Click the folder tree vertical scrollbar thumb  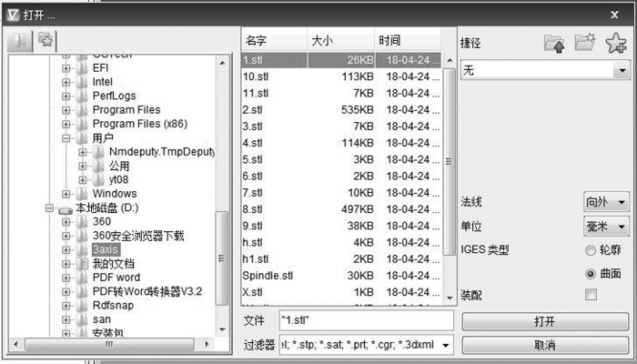click(x=222, y=258)
